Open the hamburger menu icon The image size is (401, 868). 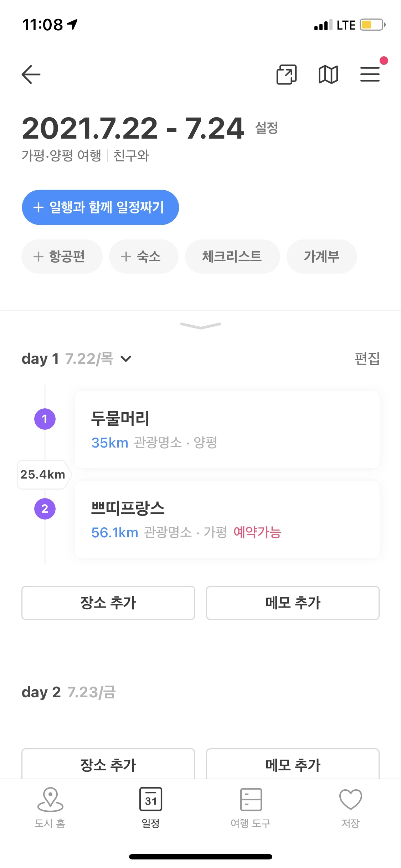coord(370,74)
